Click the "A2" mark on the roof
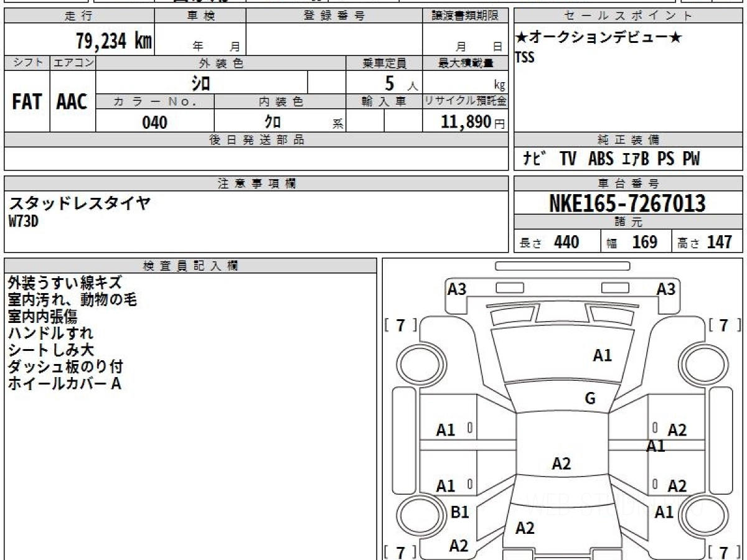747x560 pixels. [x=561, y=463]
